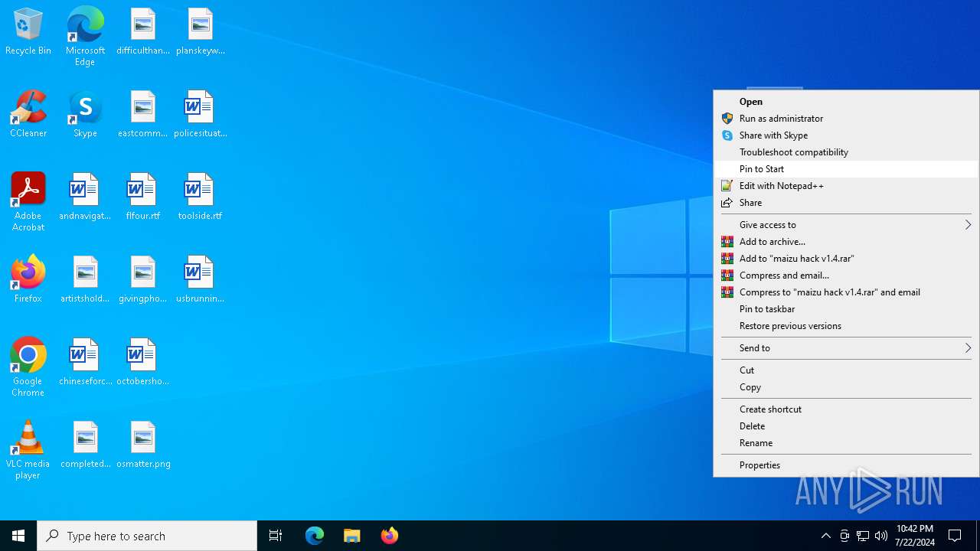Select the chineseforc... Word document

tap(85, 363)
